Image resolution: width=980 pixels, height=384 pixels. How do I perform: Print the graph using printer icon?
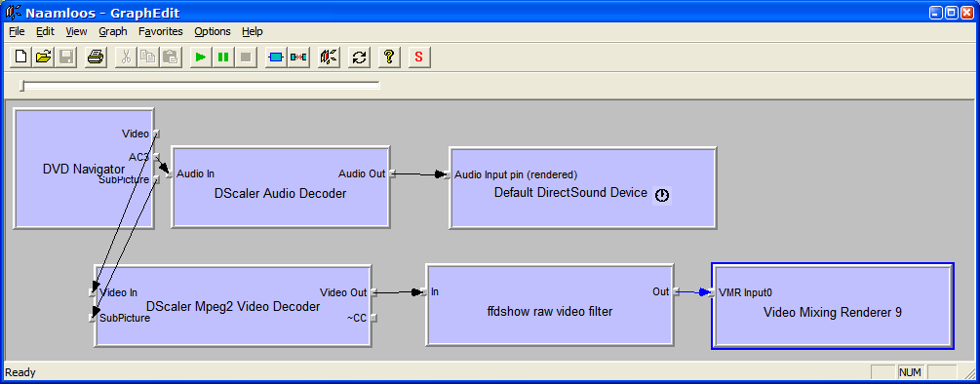point(95,57)
